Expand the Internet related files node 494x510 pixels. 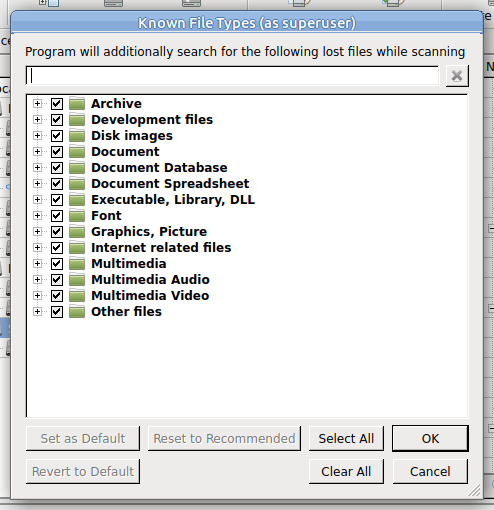[37, 248]
